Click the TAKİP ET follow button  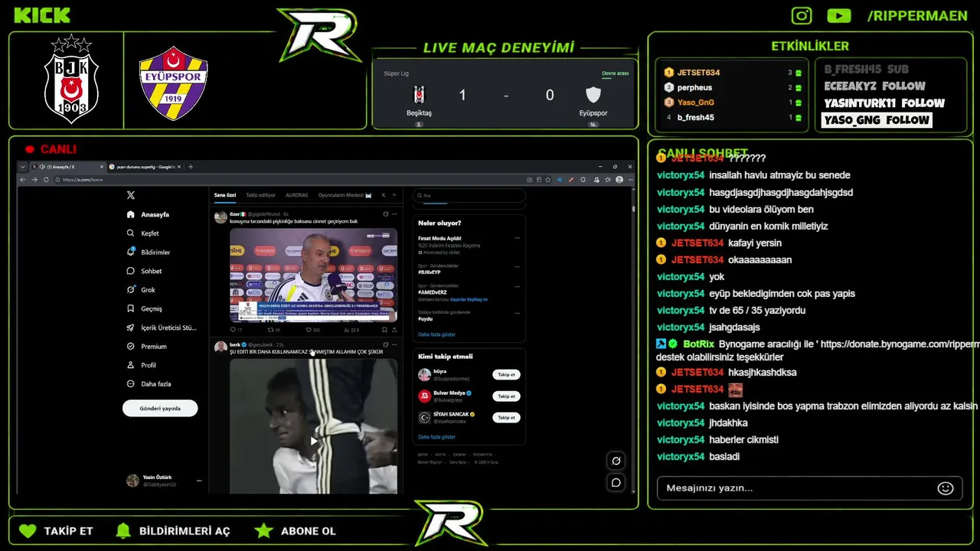pos(55,531)
